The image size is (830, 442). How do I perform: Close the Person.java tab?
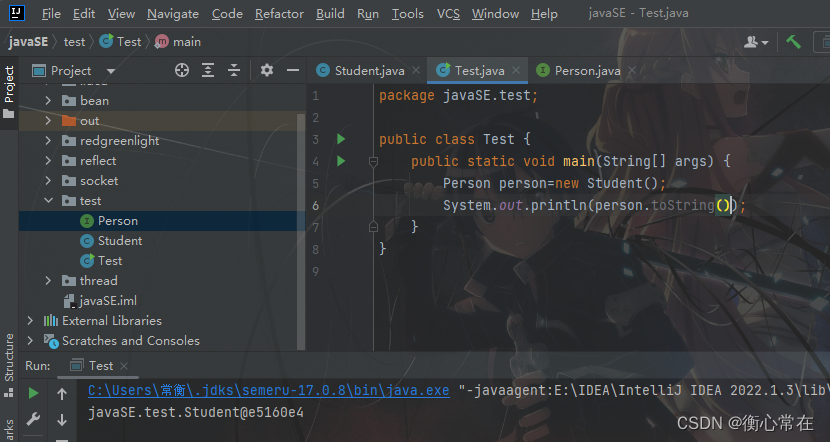coord(631,70)
